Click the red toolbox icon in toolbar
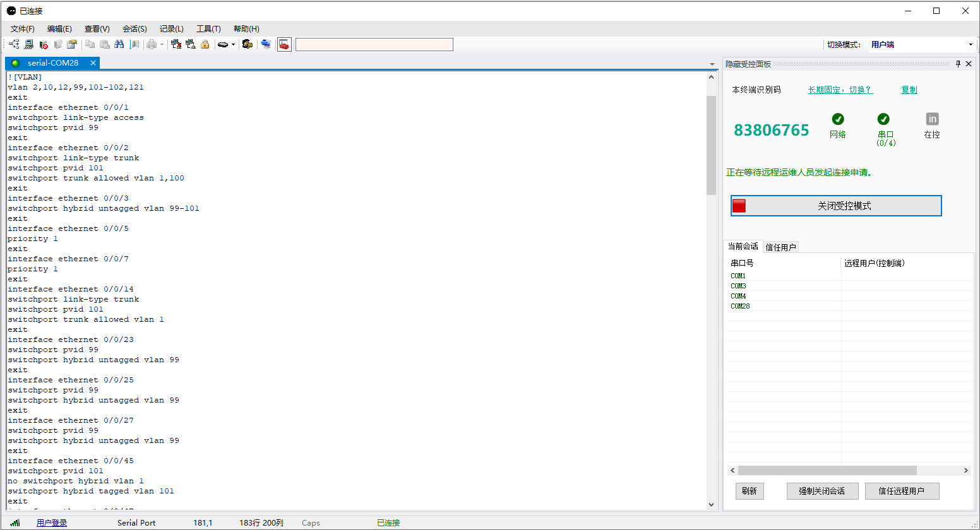 (284, 44)
